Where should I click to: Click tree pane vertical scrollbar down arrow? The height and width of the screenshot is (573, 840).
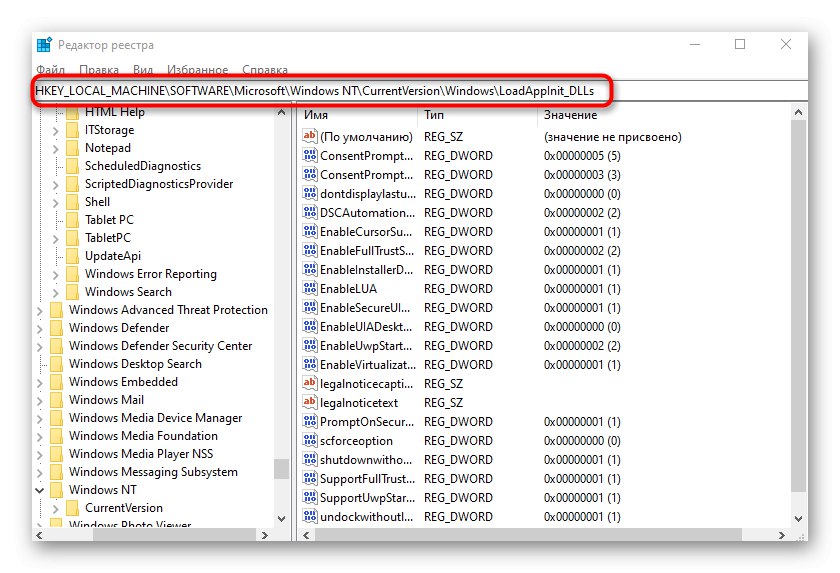[282, 518]
